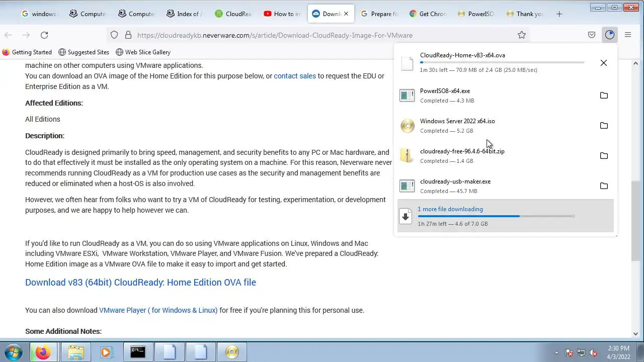
Task: Switch to the YouTube How to tab
Action: coord(282,14)
